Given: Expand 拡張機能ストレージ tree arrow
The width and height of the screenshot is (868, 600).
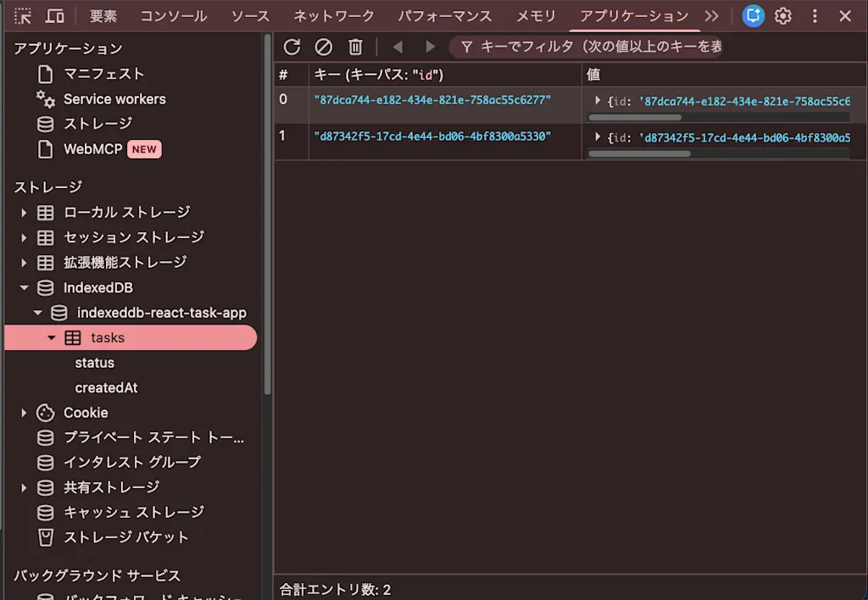Looking at the screenshot, I should point(24,263).
